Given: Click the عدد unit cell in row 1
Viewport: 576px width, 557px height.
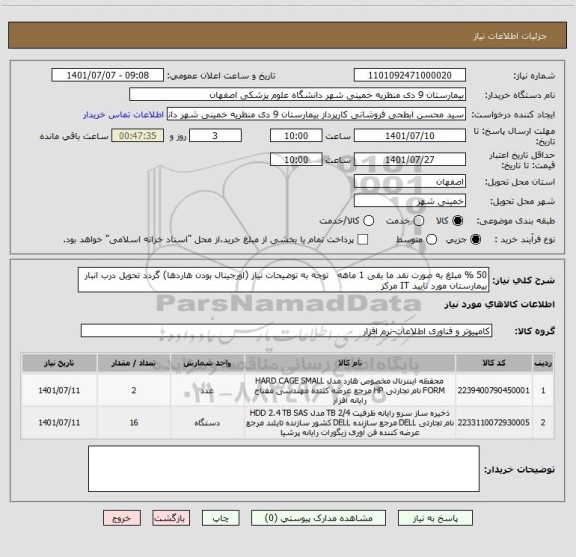Looking at the screenshot, I should [207, 390].
